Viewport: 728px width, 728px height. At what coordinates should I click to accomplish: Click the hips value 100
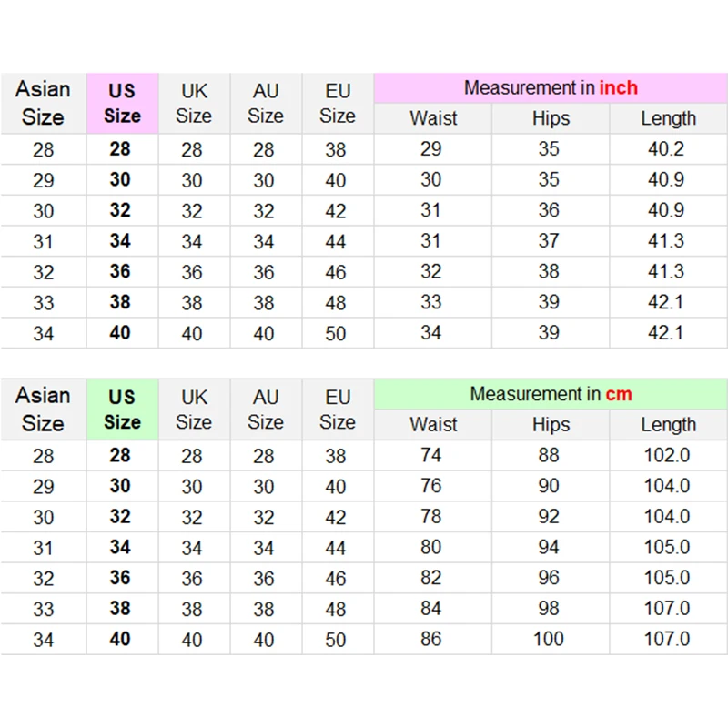point(549,640)
